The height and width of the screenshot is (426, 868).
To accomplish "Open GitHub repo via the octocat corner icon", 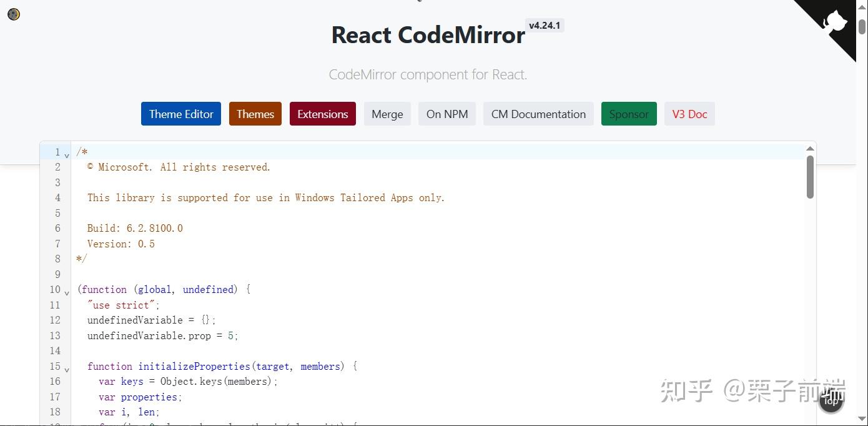I will coord(836,22).
